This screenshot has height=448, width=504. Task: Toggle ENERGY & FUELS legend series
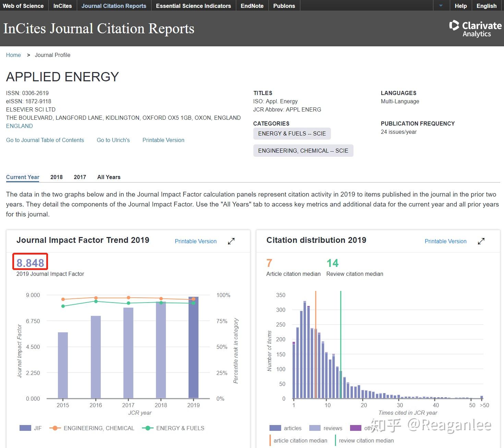coord(173,428)
